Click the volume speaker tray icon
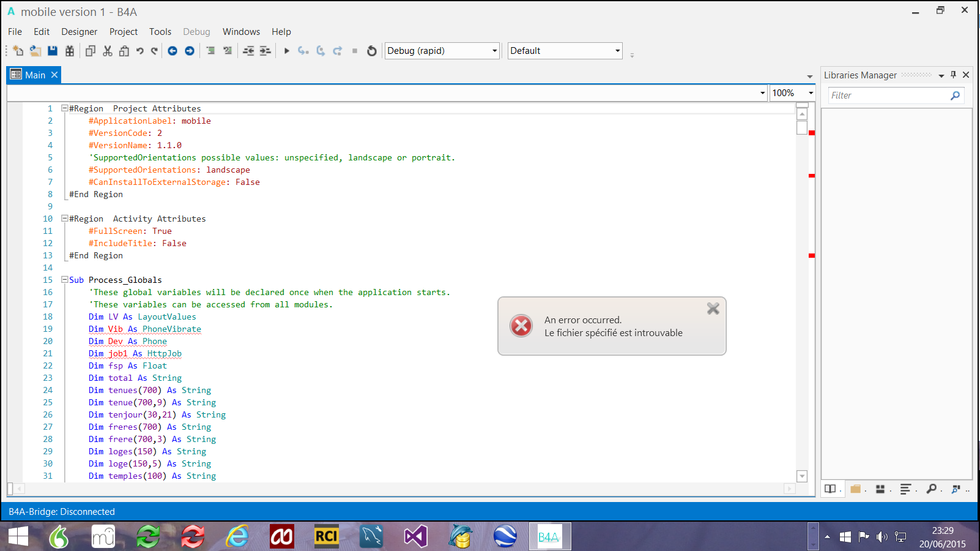Viewport: 980px width, 551px height. 882,537
